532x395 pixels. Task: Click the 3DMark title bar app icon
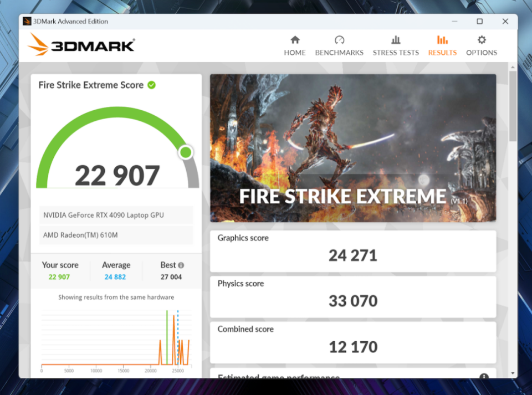tap(27, 22)
